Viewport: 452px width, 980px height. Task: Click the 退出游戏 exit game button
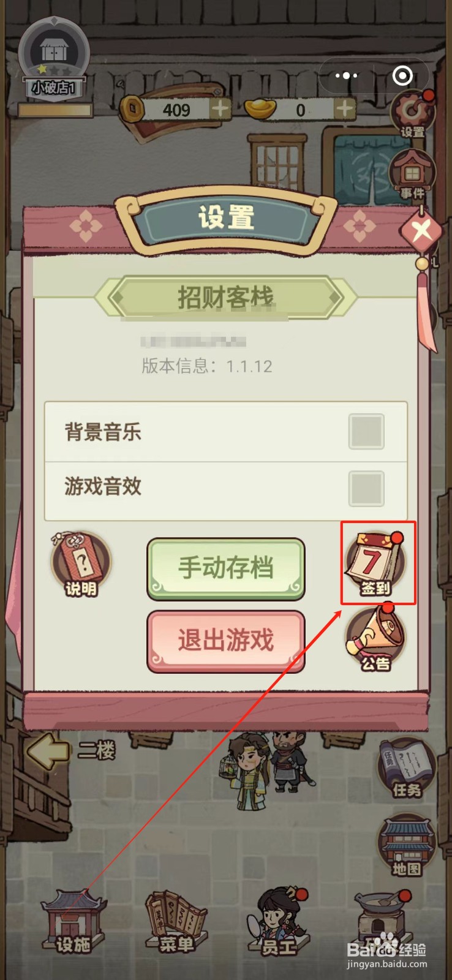226,641
